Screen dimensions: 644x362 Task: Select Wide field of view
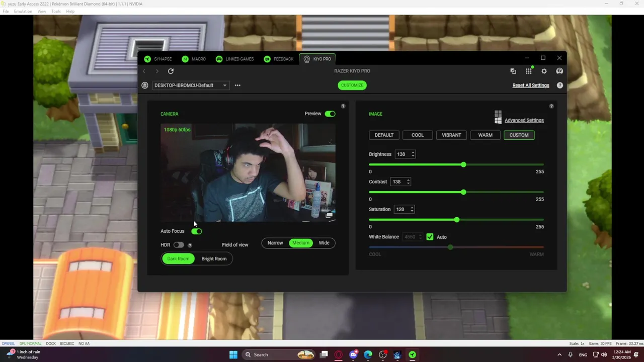coord(324,243)
